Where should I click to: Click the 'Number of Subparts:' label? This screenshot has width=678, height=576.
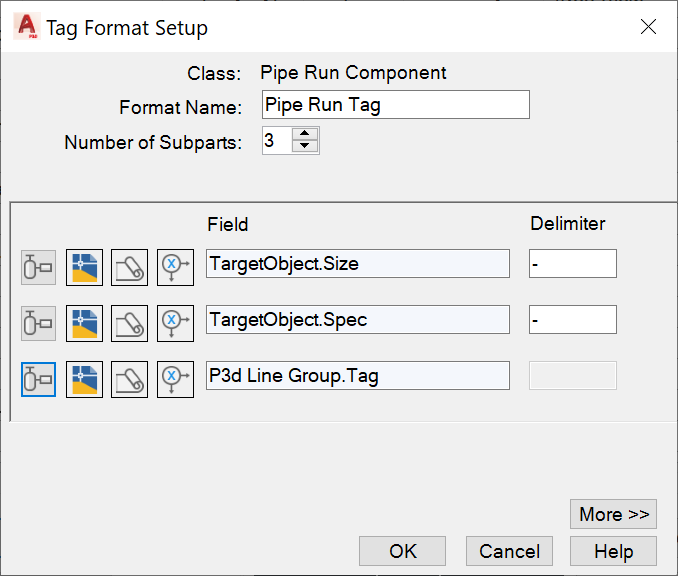pyautogui.click(x=153, y=142)
